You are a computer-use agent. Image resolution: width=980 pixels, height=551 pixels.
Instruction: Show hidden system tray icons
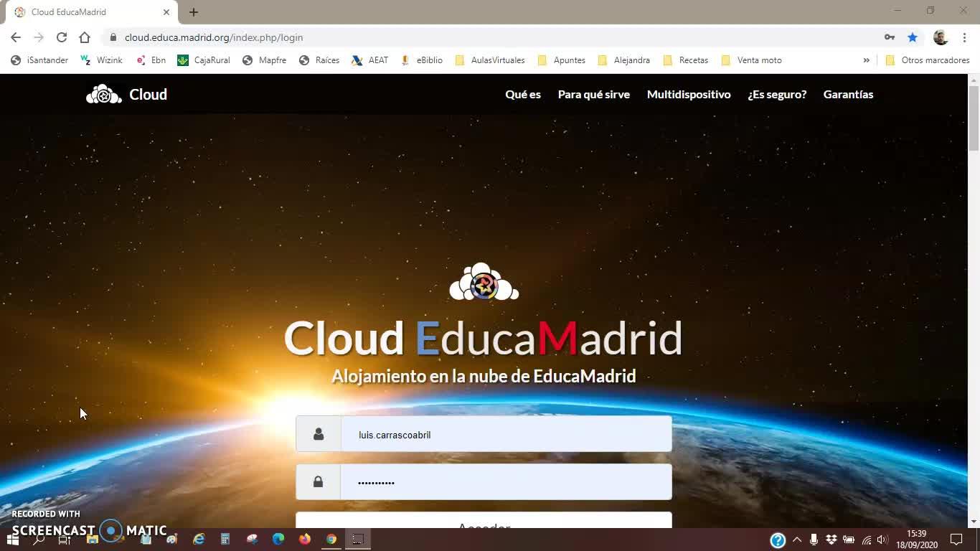pyautogui.click(x=797, y=540)
